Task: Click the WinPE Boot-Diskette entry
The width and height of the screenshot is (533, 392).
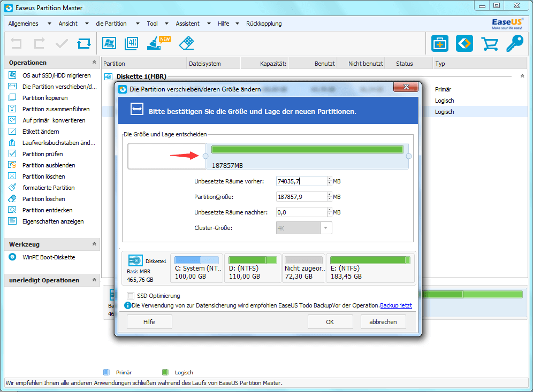Action: [49, 257]
